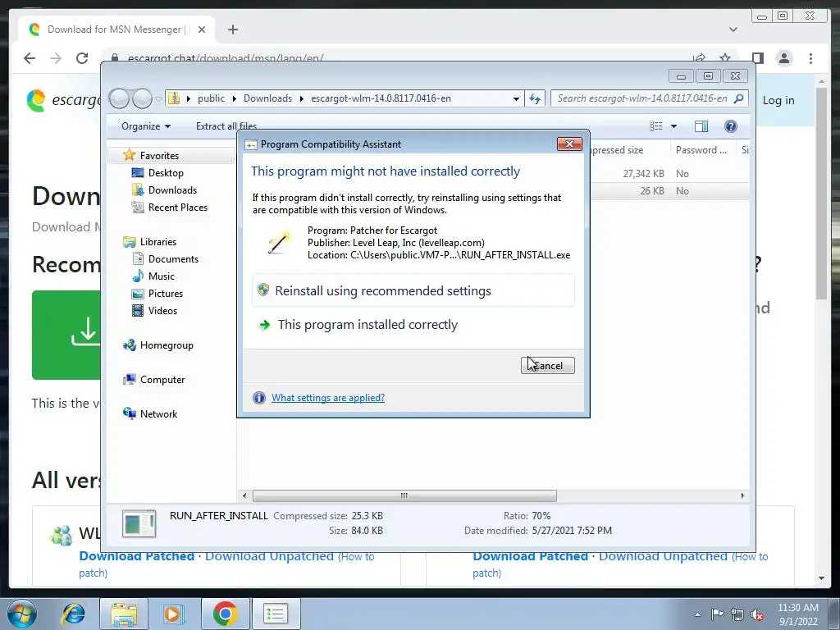The image size is (840, 630).
Task: Open Downloads in Favorites
Action: tap(172, 189)
